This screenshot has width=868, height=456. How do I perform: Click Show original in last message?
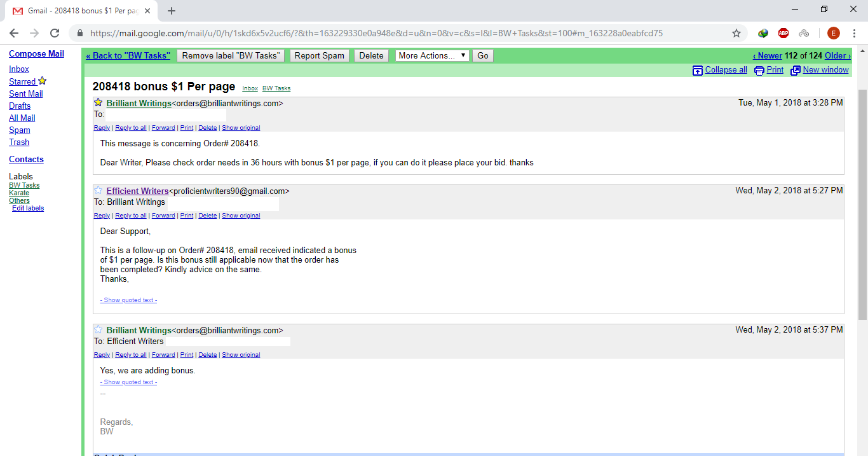click(241, 355)
